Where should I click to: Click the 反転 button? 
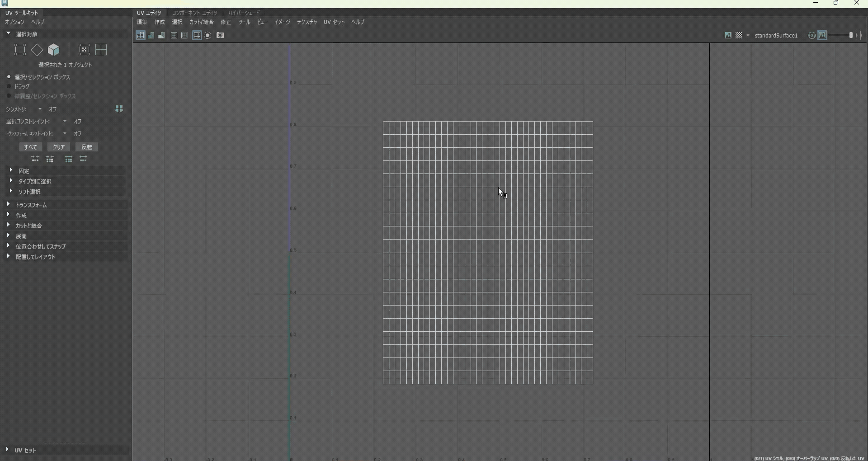(x=87, y=147)
